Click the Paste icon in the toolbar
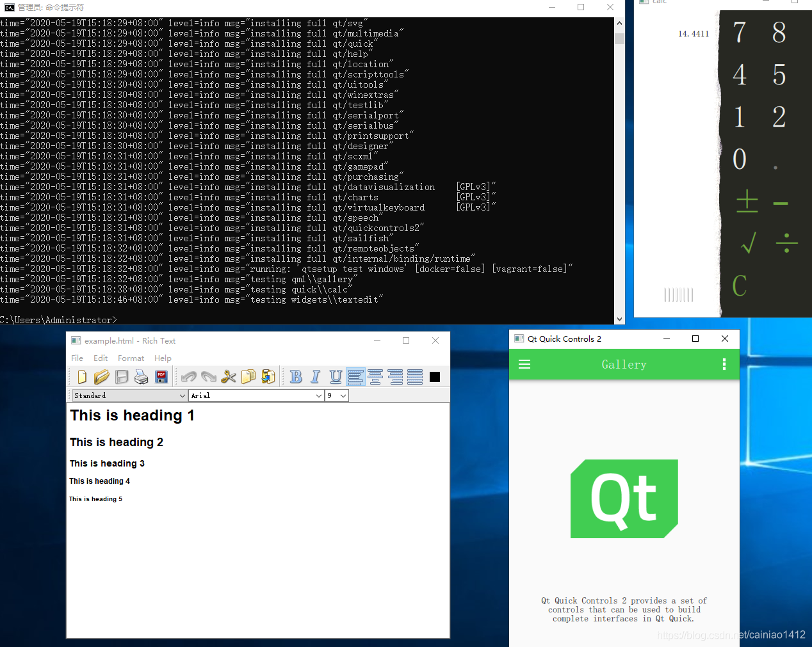 (x=268, y=377)
